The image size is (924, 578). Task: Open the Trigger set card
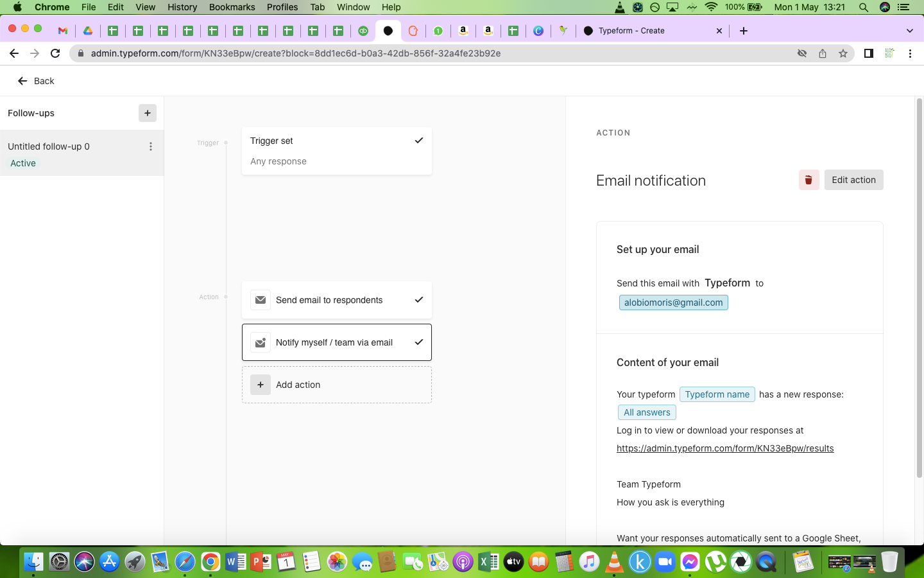coord(337,151)
